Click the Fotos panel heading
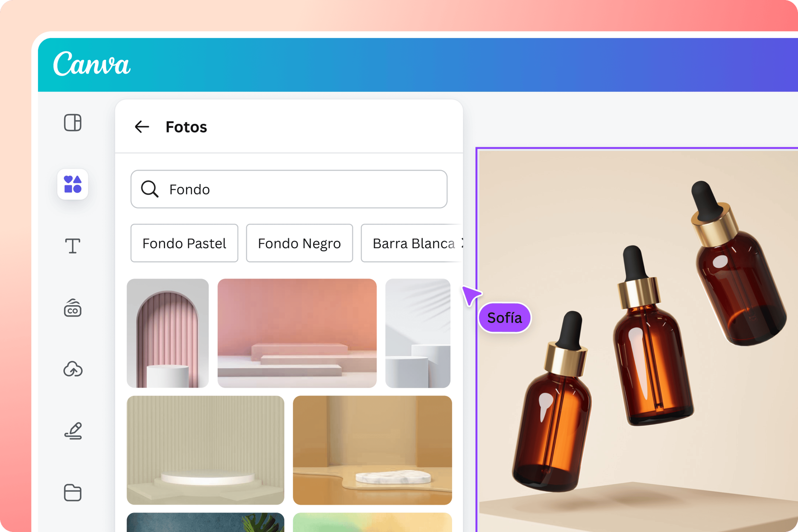This screenshot has height=532, width=798. tap(186, 127)
